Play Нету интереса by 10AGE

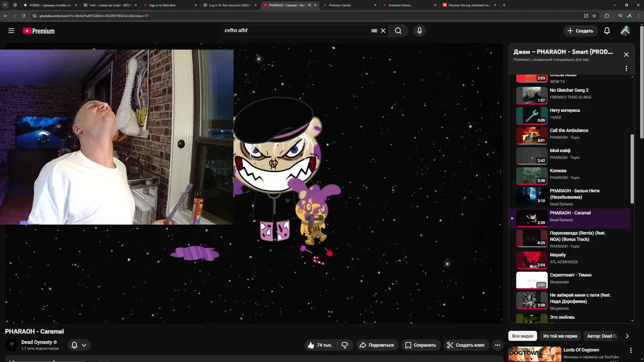(x=570, y=116)
